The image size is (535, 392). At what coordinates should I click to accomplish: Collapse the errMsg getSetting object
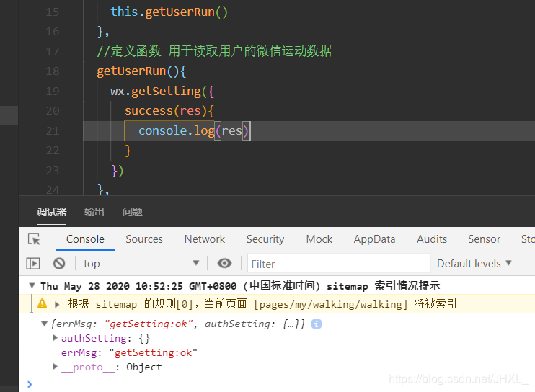click(x=44, y=324)
